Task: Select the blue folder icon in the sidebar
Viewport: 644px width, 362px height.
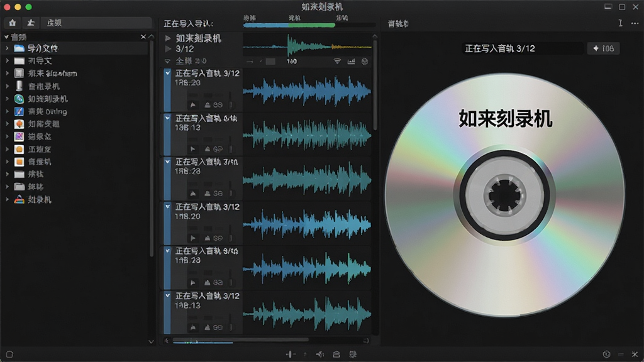Action: pos(19,48)
